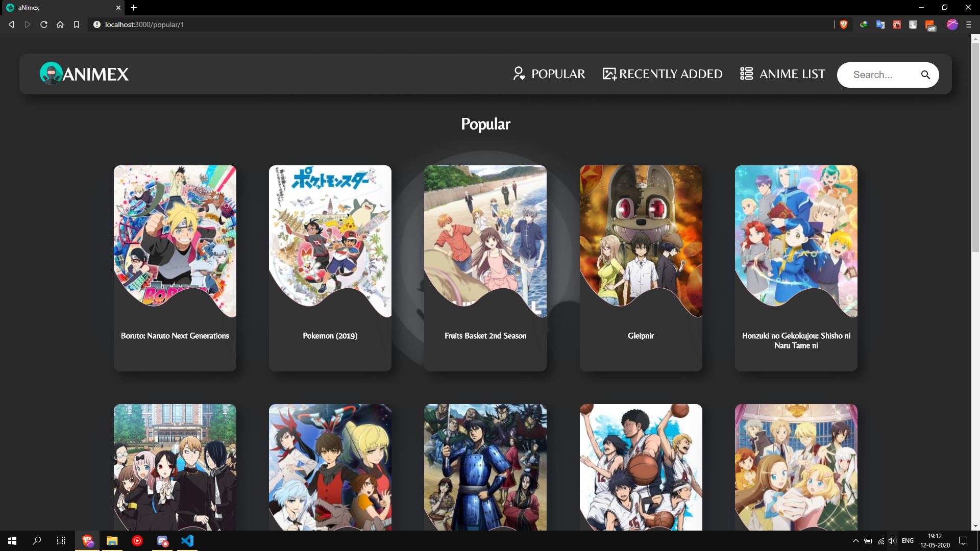The width and height of the screenshot is (980, 551).
Task: Open Brave hamburger menu
Action: pyautogui.click(x=968, y=24)
